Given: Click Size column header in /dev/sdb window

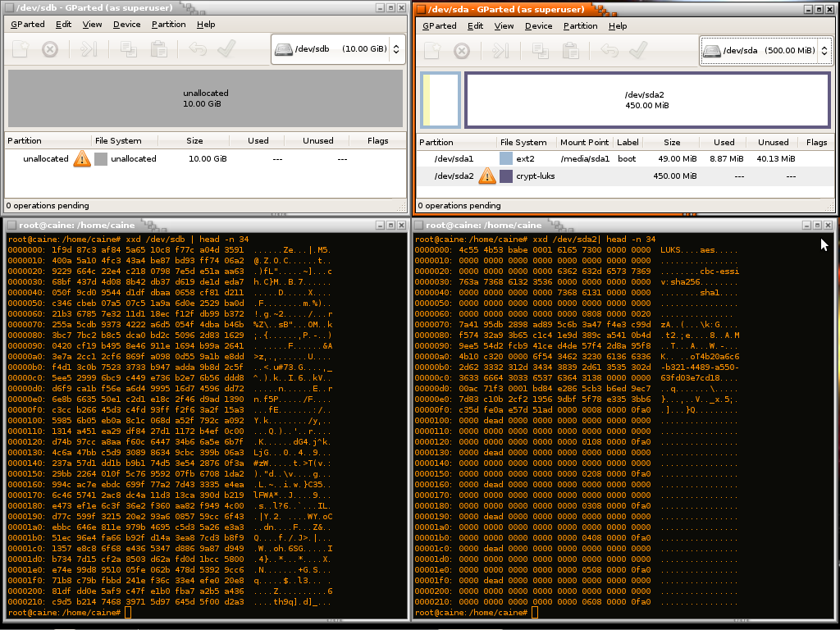Looking at the screenshot, I should pos(194,140).
